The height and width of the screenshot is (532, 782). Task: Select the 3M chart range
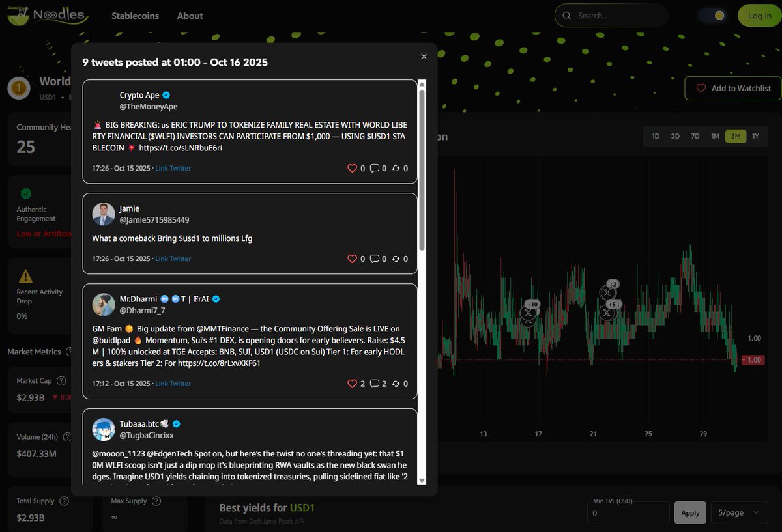[736, 136]
